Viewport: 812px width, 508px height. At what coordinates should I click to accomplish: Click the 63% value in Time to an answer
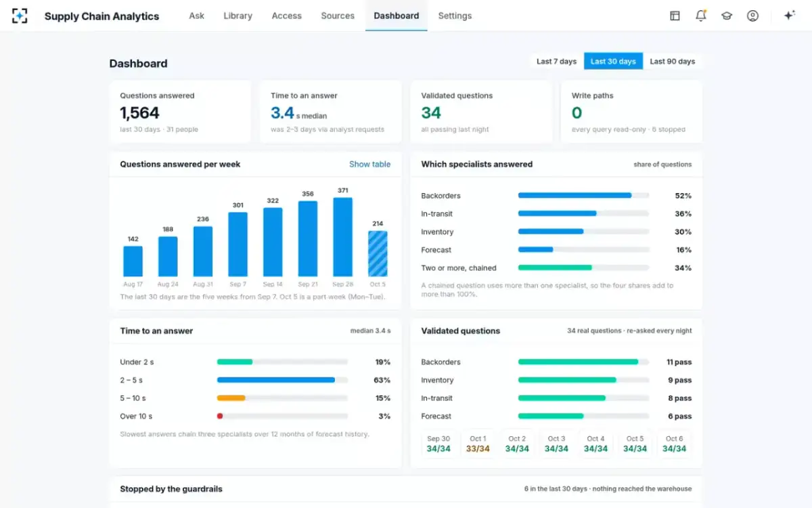pos(382,380)
